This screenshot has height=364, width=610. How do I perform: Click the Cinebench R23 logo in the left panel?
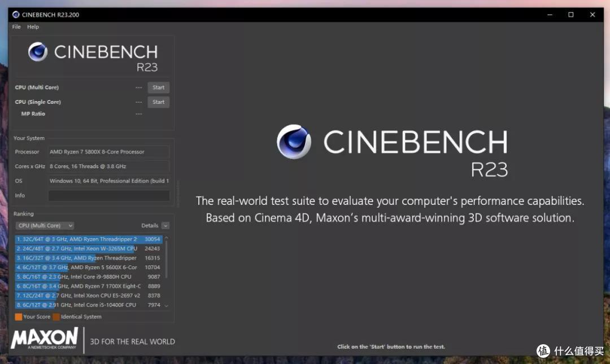coord(93,57)
